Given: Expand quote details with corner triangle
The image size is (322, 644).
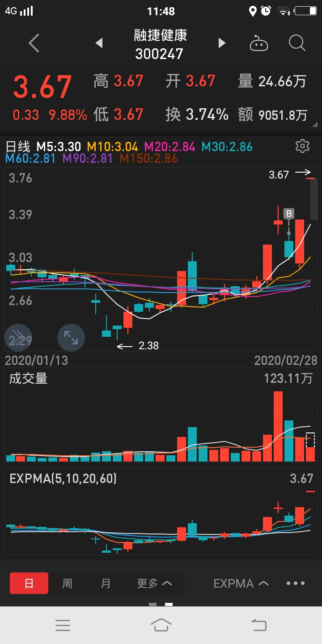Looking at the screenshot, I should pyautogui.click(x=315, y=125).
